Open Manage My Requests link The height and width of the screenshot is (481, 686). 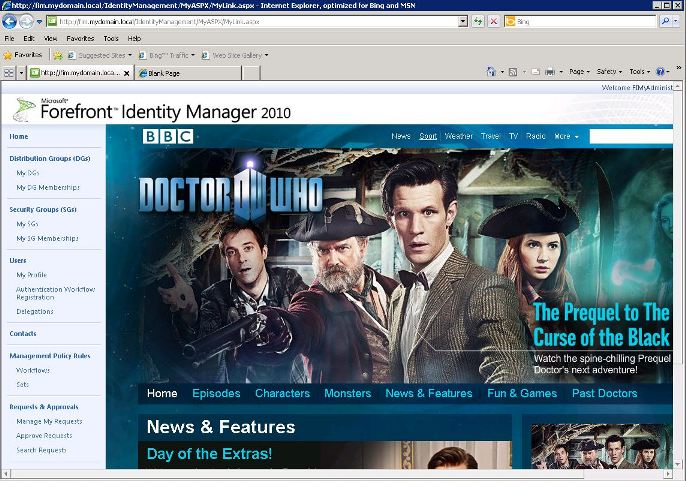click(49, 421)
